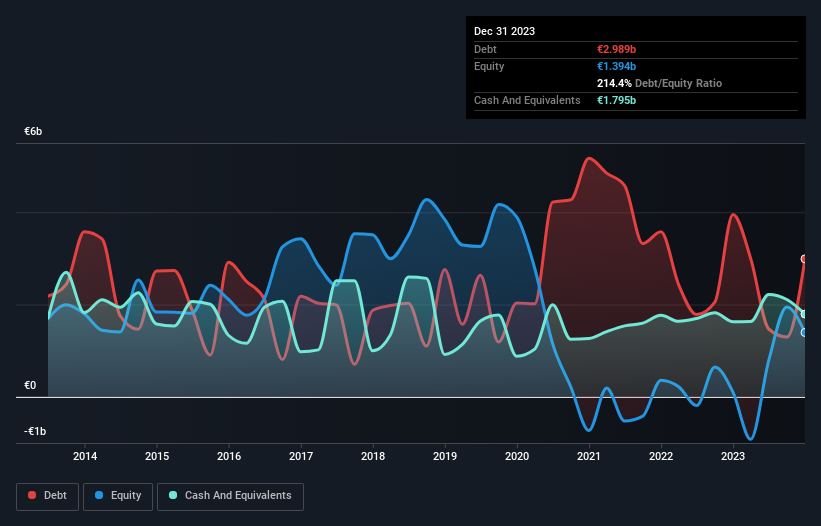Image resolution: width=821 pixels, height=526 pixels.
Task: Click the 2018 x-axis label
Action: [x=373, y=456]
